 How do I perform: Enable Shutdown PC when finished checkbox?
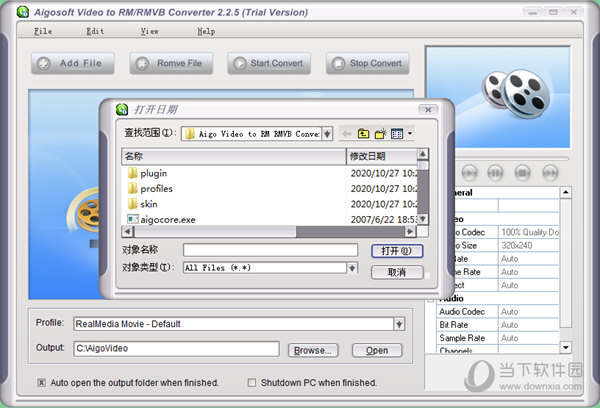coord(252,382)
